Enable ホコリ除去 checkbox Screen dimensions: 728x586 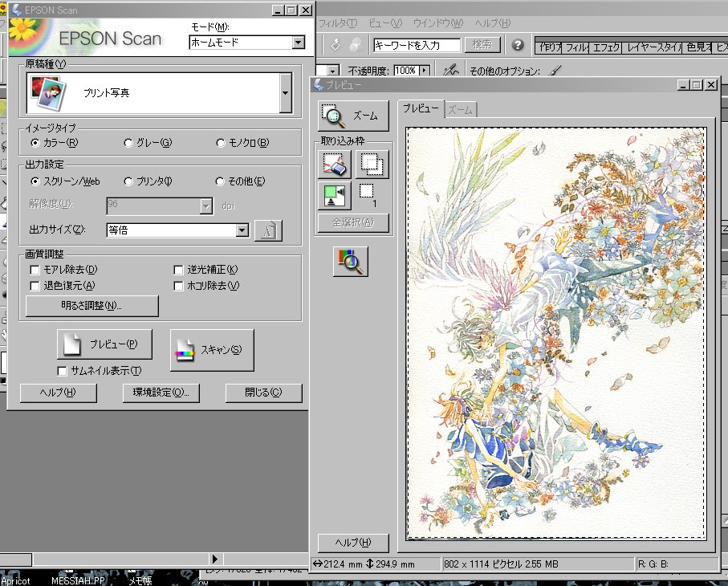click(178, 286)
